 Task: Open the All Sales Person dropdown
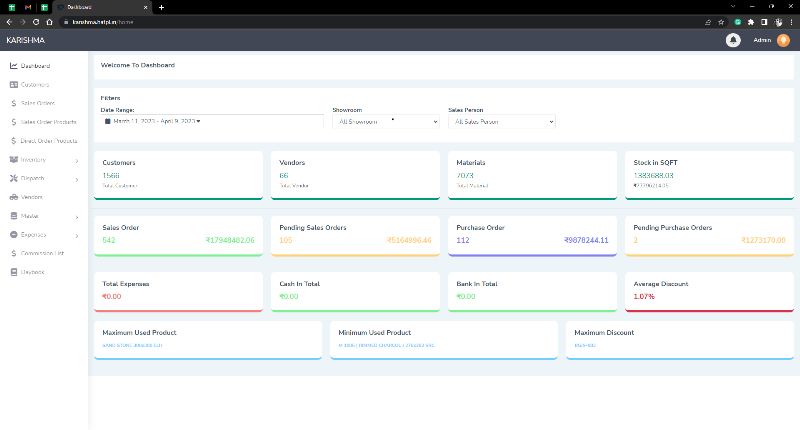502,121
